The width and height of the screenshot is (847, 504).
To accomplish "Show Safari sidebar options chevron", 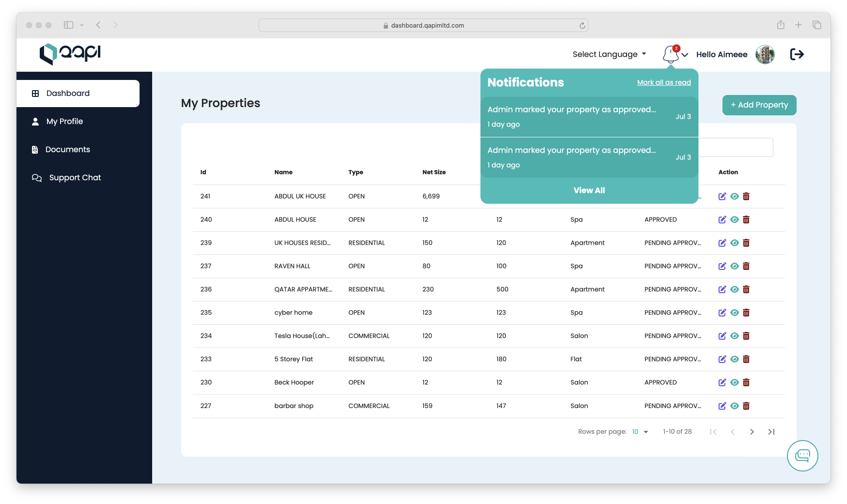I will [x=82, y=25].
